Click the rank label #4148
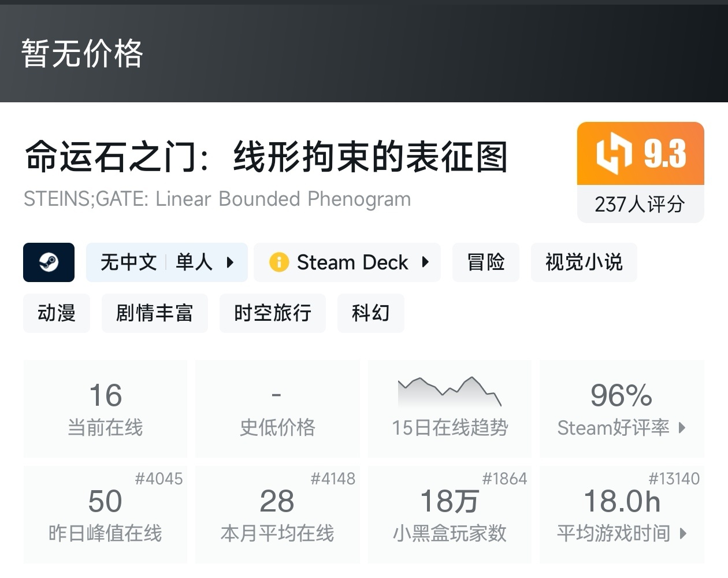 pyautogui.click(x=333, y=479)
